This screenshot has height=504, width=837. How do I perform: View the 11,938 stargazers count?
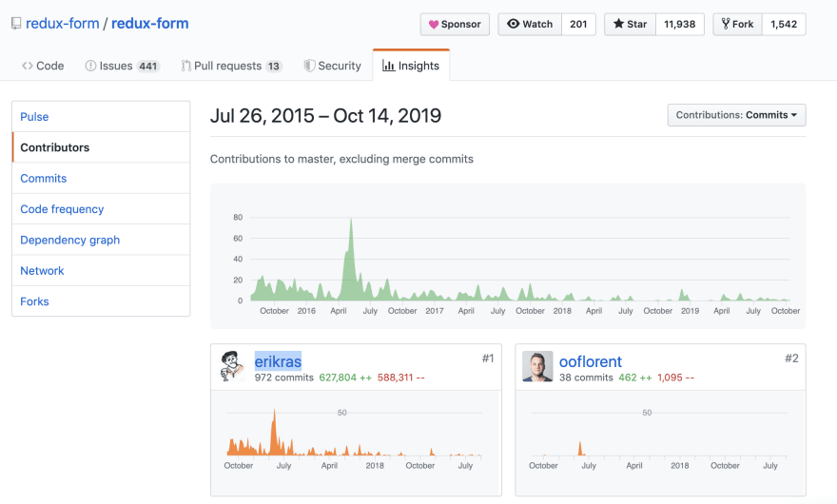(679, 24)
